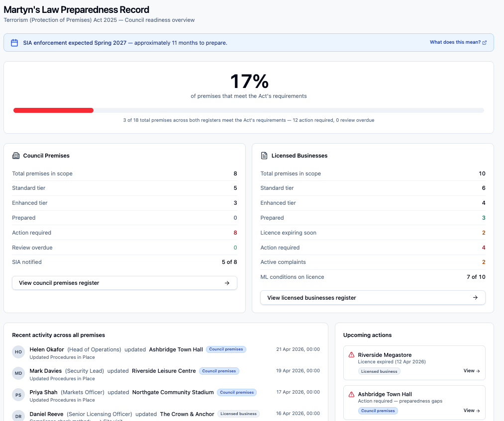The width and height of the screenshot is (504, 421).
Task: Click the external link icon in the banner
Action: pos(485,42)
